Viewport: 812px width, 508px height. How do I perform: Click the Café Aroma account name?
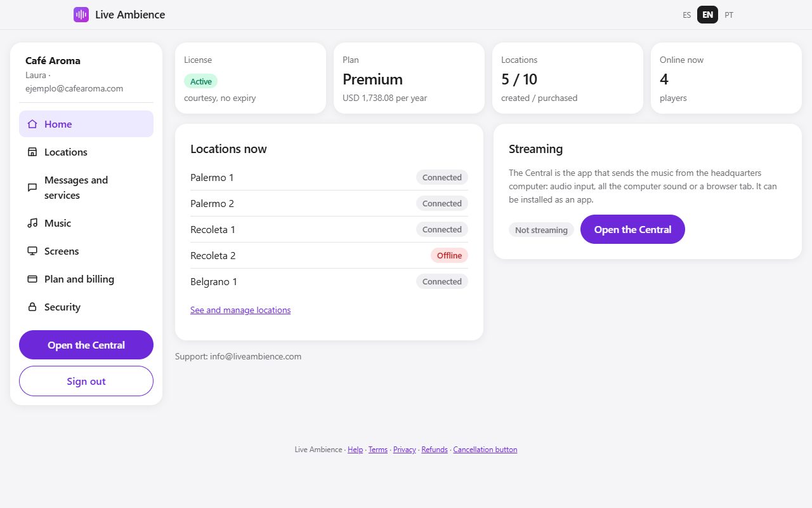tap(53, 61)
